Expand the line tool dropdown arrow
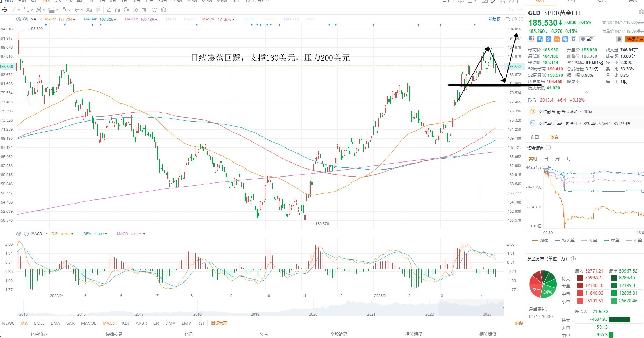Image resolution: width=644 pixels, height=338 pixels. (19, 10)
